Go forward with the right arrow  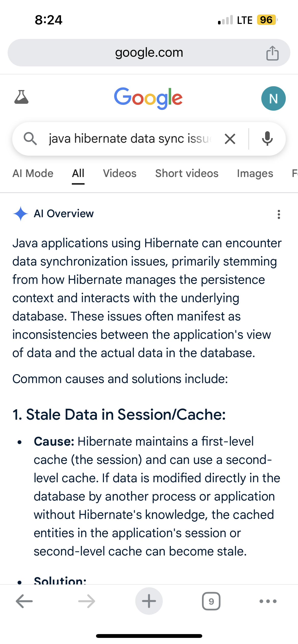pyautogui.click(x=87, y=601)
